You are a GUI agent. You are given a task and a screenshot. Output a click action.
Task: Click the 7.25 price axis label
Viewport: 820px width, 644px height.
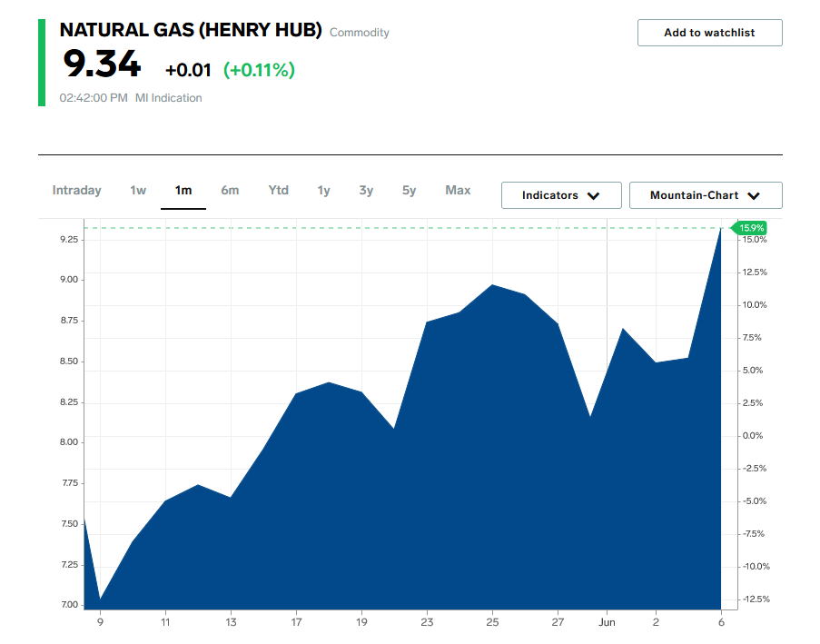pos(70,564)
